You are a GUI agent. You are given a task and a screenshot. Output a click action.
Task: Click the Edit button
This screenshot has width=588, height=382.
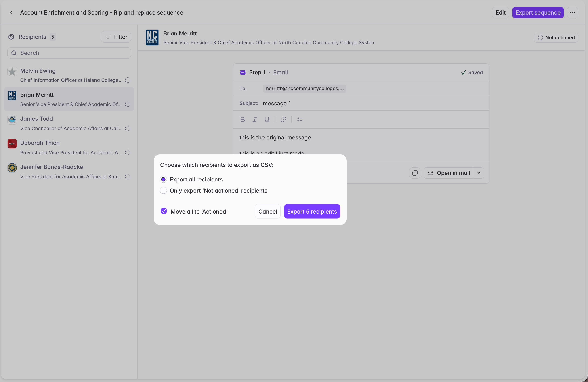tap(500, 12)
